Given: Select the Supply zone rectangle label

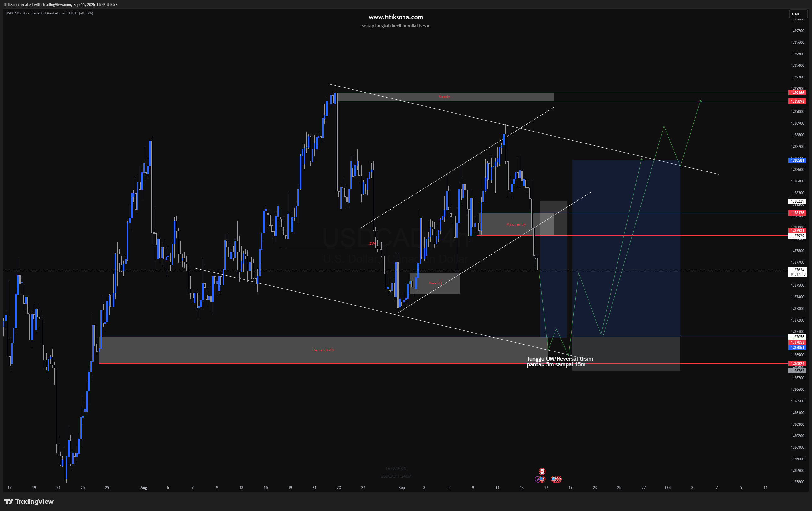Looking at the screenshot, I should [444, 97].
